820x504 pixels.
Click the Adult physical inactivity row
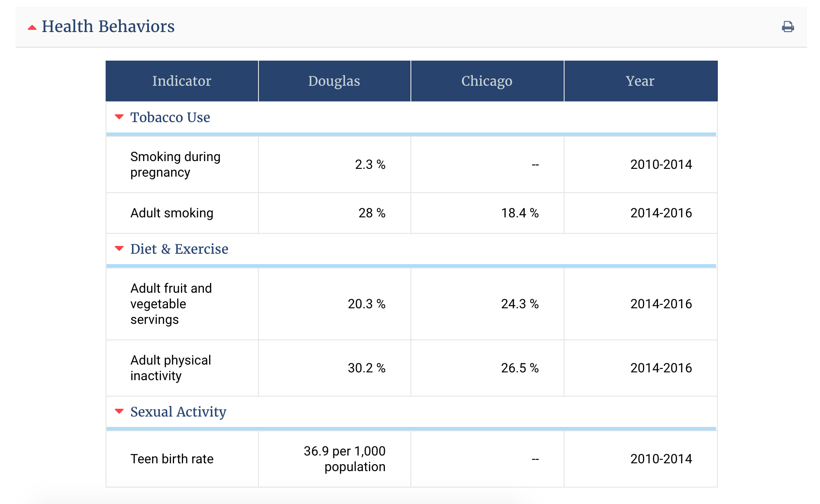170,368
